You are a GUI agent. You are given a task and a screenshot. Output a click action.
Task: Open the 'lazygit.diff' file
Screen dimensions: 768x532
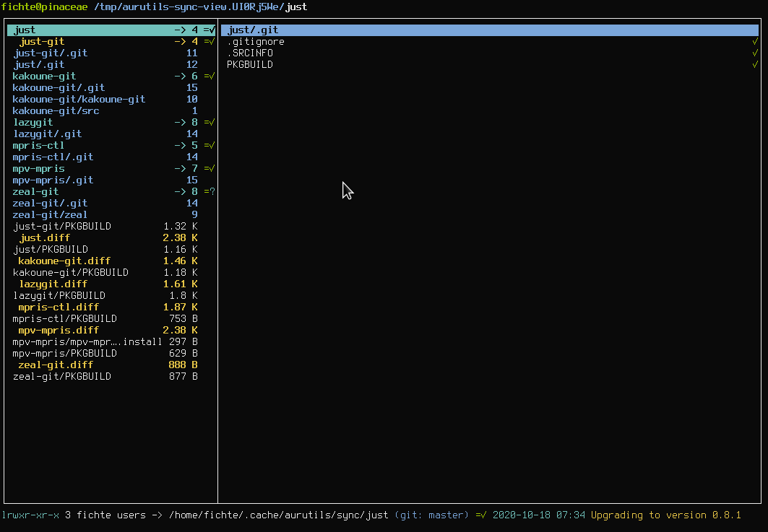111,284
